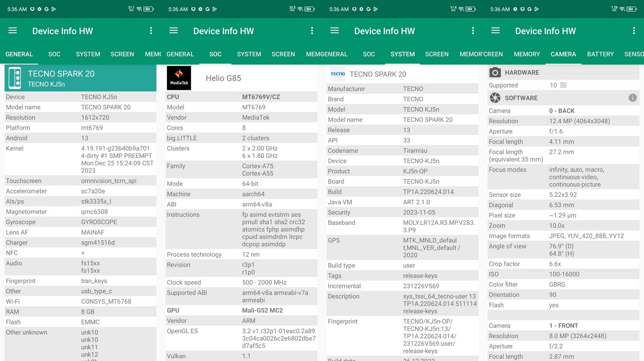Select the API 33 row
This screenshot has height=361, width=644.
[x=402, y=140]
